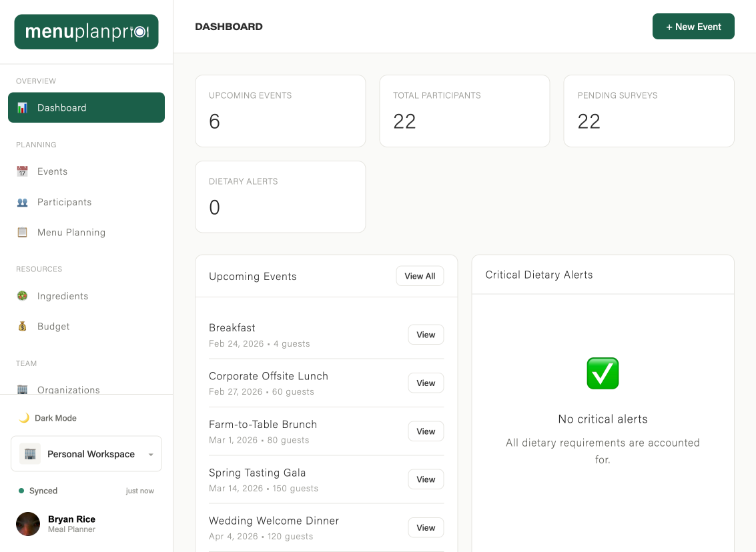Click the Ingredients salad icon
756x552 pixels.
pos(22,296)
